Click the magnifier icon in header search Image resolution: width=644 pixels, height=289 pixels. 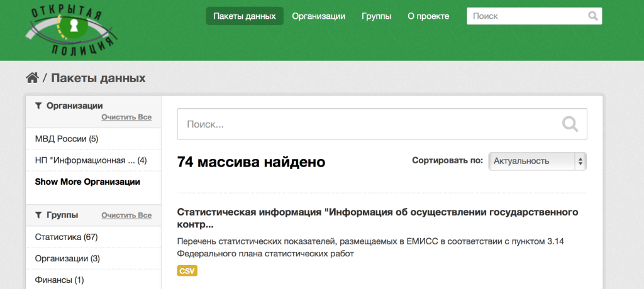(592, 16)
